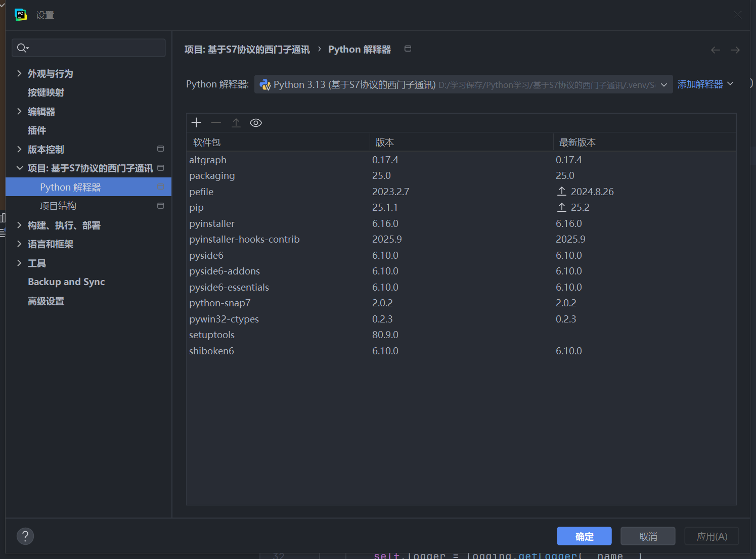Collapse the 项目: 基于S7协议的西门子通讯 section
The width and height of the screenshot is (756, 559).
tap(20, 168)
